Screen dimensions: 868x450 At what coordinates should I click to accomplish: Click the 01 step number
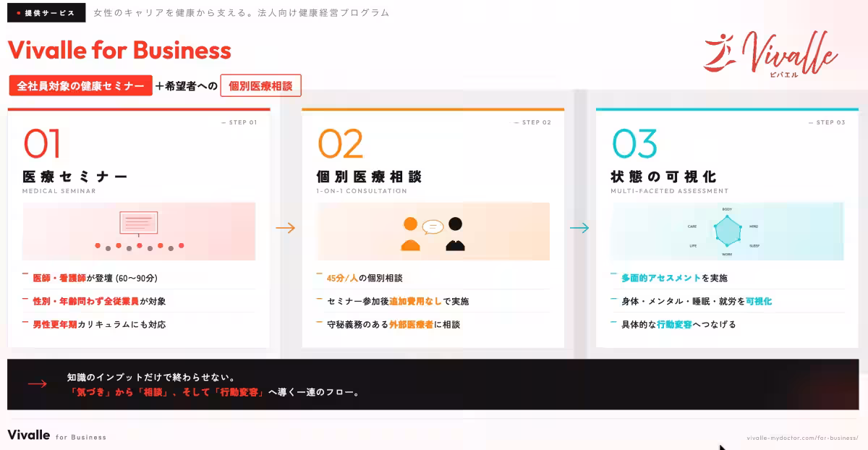point(42,143)
